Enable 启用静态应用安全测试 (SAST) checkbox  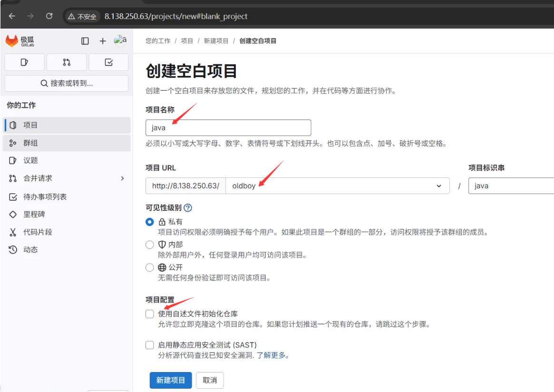tap(150, 345)
